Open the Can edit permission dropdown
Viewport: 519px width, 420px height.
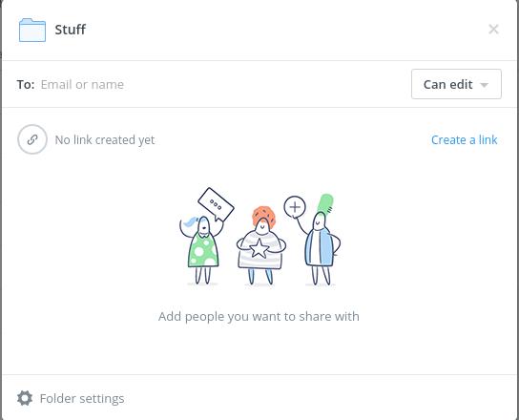[456, 84]
